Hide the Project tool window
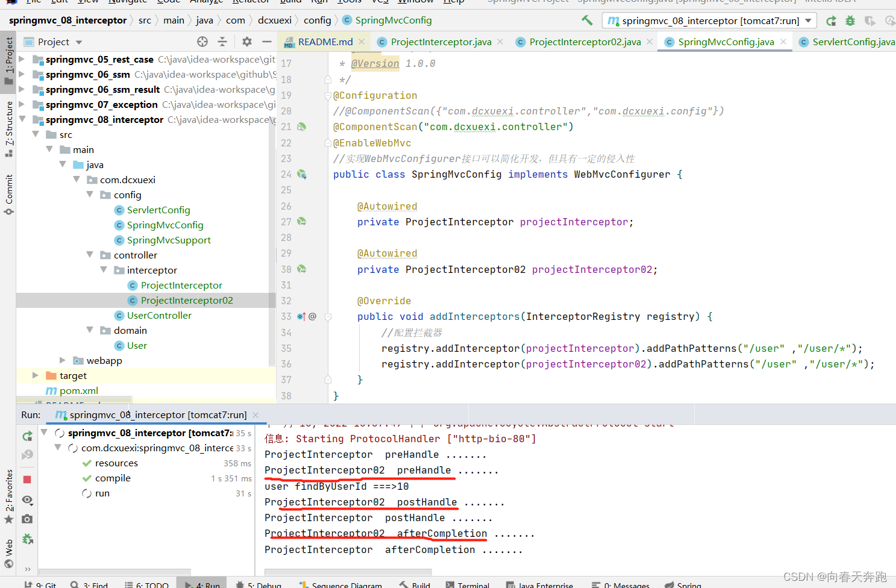 point(267,42)
